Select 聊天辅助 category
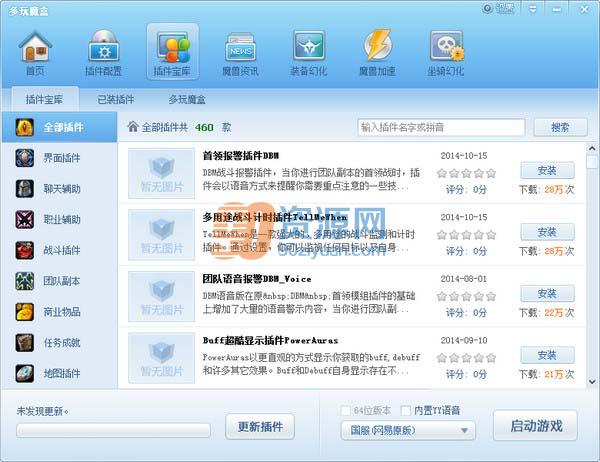The width and height of the screenshot is (600, 462). (x=59, y=189)
